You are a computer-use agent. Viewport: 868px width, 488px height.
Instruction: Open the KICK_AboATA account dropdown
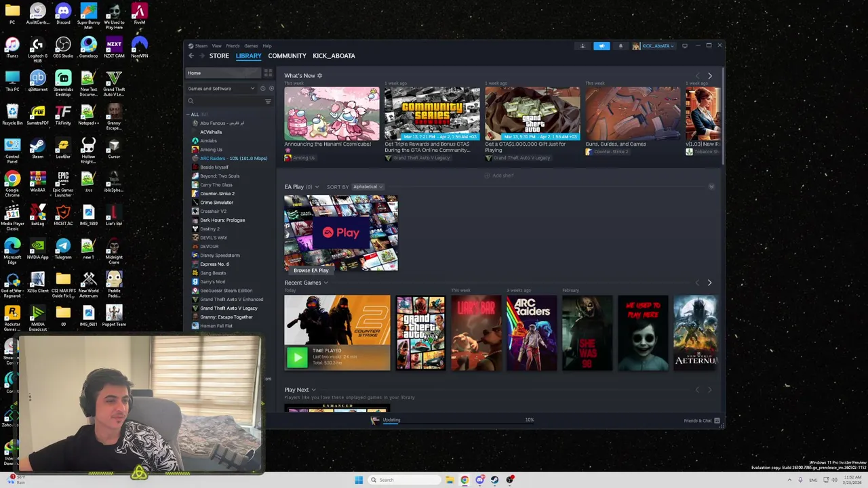(x=654, y=46)
